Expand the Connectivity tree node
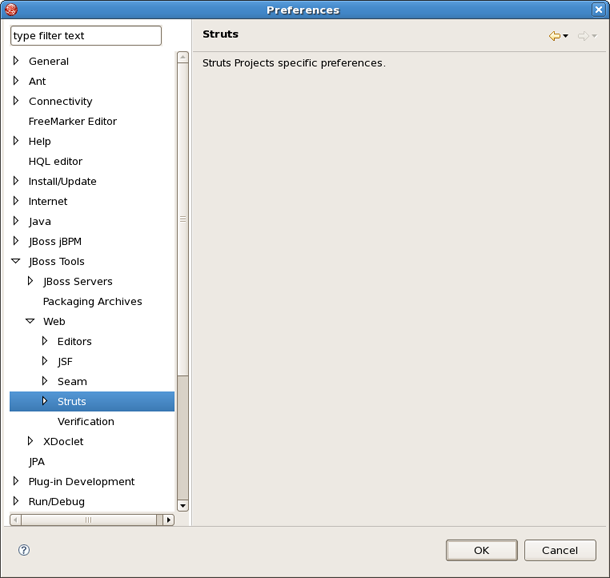Viewport: 610px width, 578px height. tap(16, 101)
